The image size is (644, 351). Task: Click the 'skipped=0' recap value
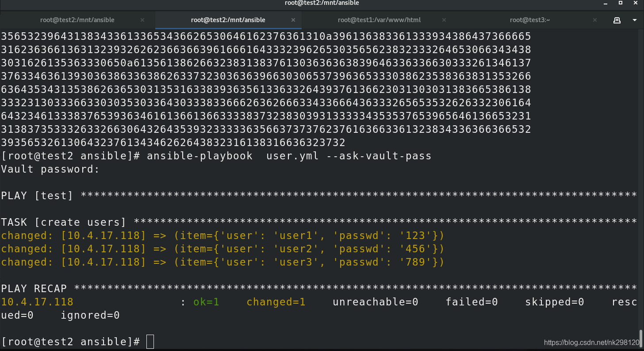[x=555, y=302]
